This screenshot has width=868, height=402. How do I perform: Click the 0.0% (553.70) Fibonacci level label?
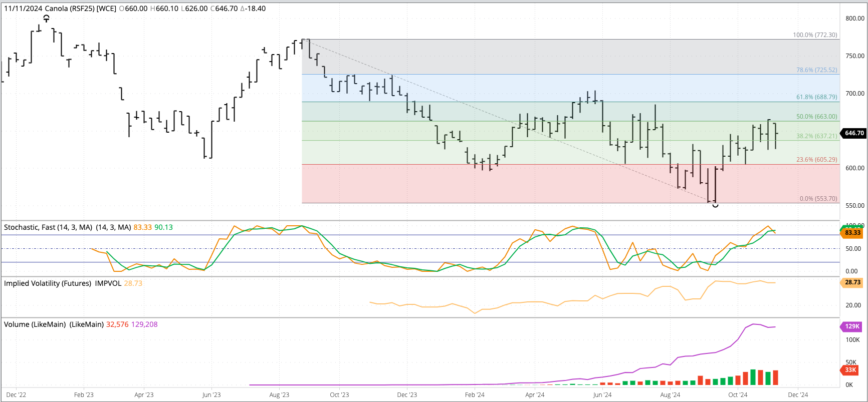click(x=818, y=199)
